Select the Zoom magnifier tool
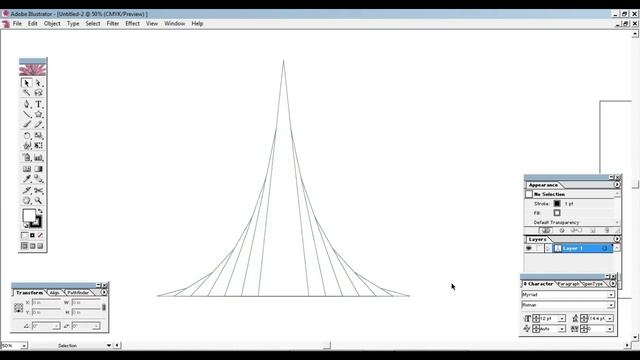This screenshot has width=640, height=360. [x=38, y=200]
